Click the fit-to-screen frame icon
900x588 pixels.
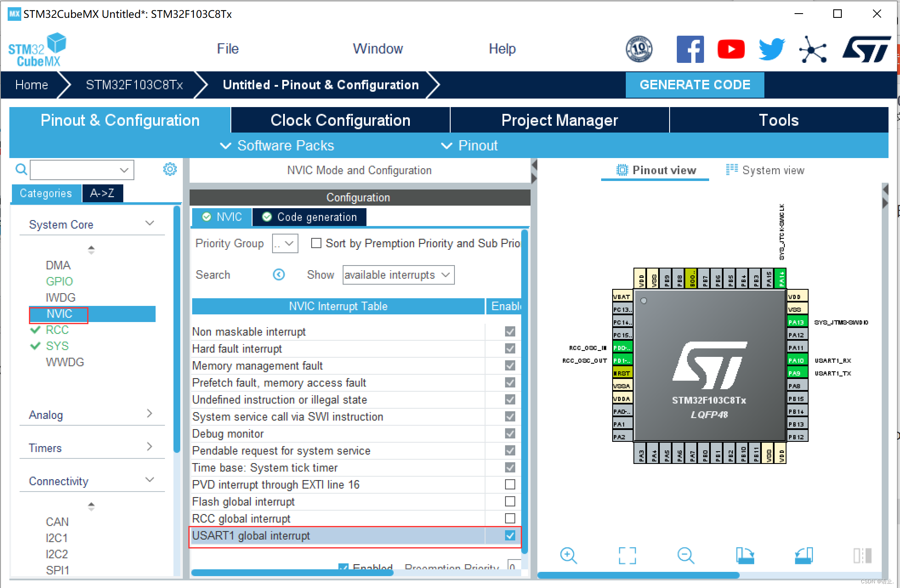click(627, 555)
